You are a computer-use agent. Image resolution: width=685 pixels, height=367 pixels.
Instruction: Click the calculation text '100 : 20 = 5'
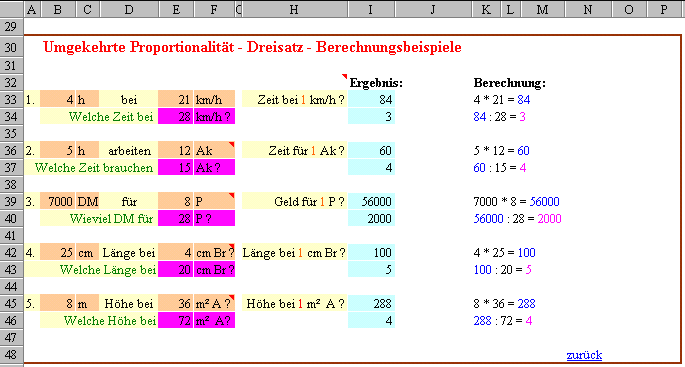502,270
